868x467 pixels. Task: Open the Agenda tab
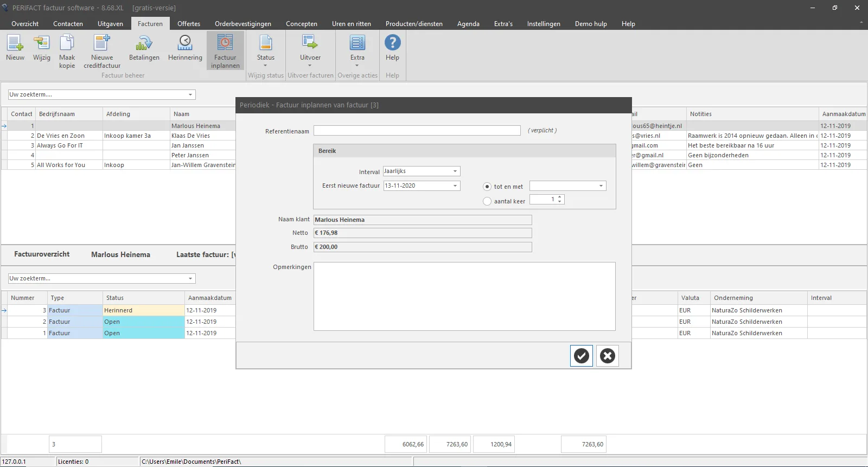tap(468, 24)
